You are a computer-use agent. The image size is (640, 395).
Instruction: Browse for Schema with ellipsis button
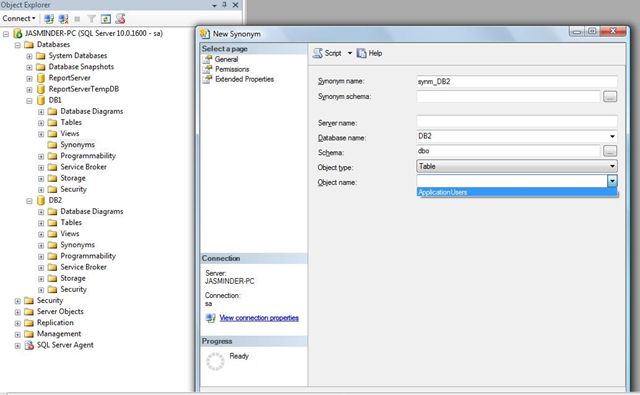pos(610,151)
